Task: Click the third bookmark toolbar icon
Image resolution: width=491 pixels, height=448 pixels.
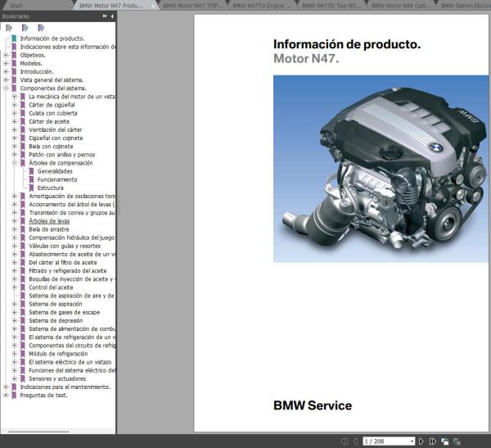Action: tap(41, 28)
